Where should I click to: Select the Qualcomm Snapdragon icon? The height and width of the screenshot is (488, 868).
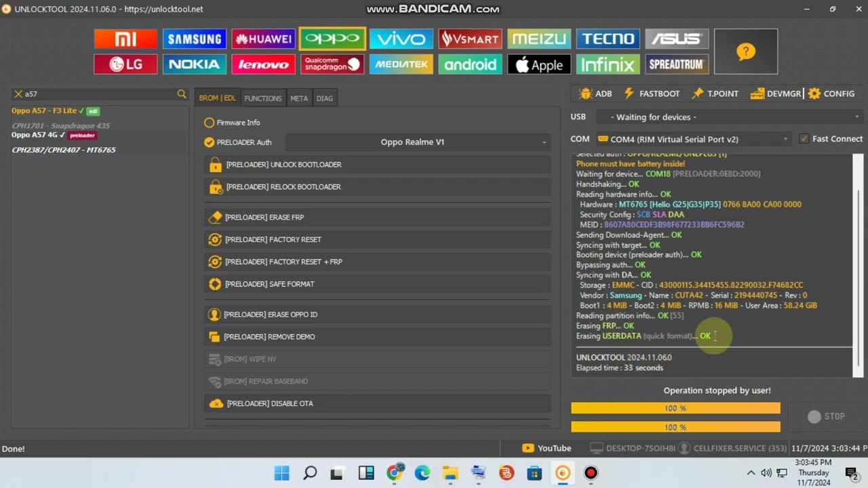tap(332, 64)
